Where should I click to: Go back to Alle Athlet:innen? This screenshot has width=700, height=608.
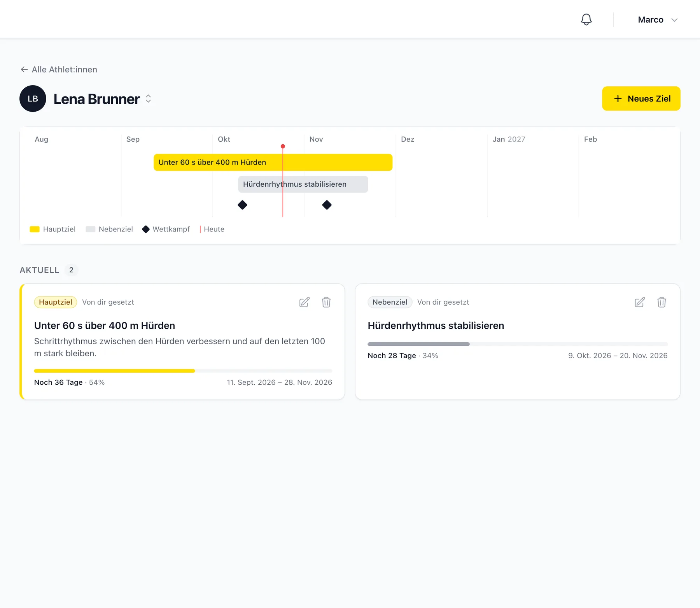click(59, 69)
